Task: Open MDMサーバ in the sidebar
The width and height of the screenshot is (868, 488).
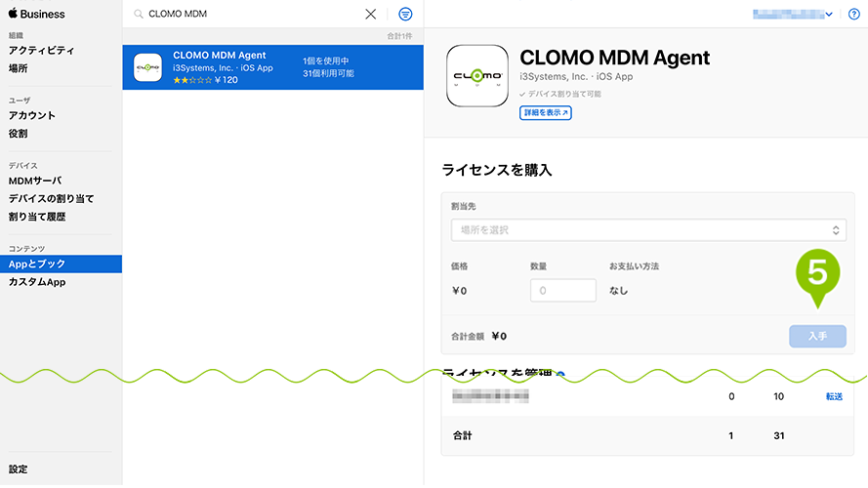Action: coord(35,181)
